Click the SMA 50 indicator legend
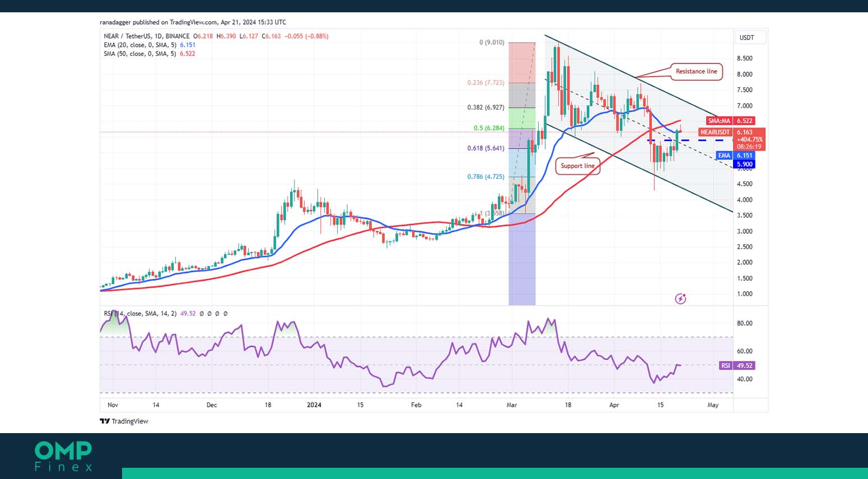The image size is (868, 479). (x=150, y=54)
